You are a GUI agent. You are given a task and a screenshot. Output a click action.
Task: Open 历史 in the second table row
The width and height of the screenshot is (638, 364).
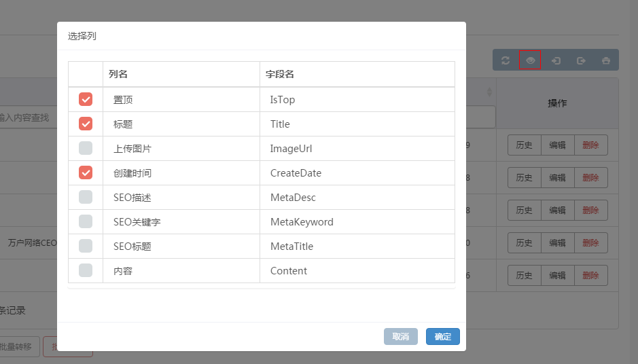click(x=524, y=178)
